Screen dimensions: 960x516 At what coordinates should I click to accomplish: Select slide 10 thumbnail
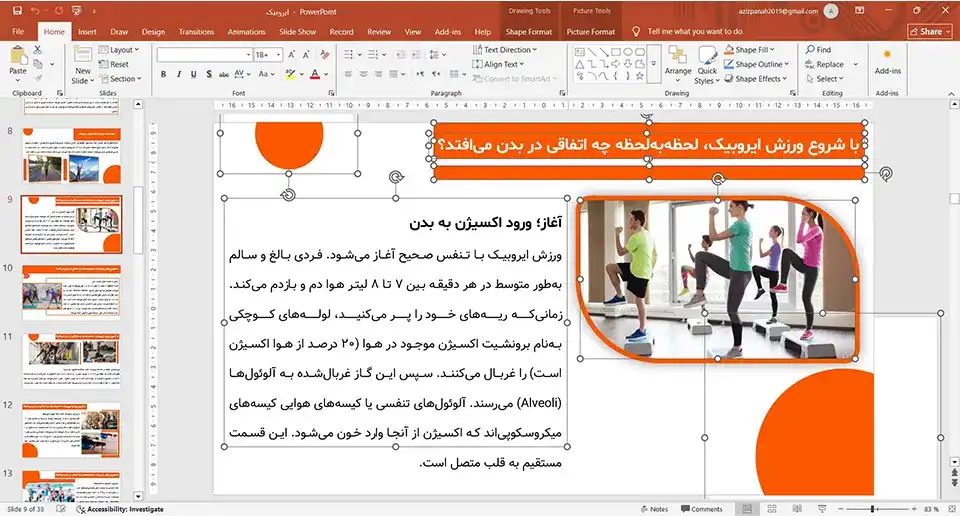coord(71,293)
